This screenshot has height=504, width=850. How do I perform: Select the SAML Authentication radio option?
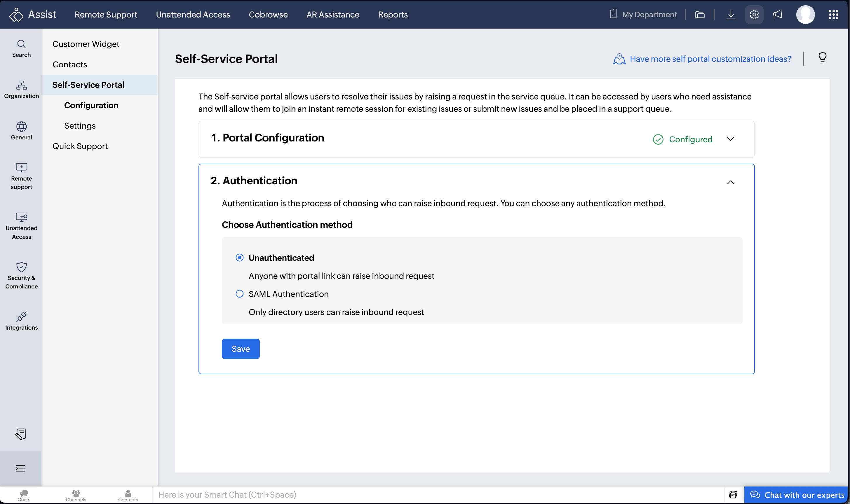pos(240,294)
